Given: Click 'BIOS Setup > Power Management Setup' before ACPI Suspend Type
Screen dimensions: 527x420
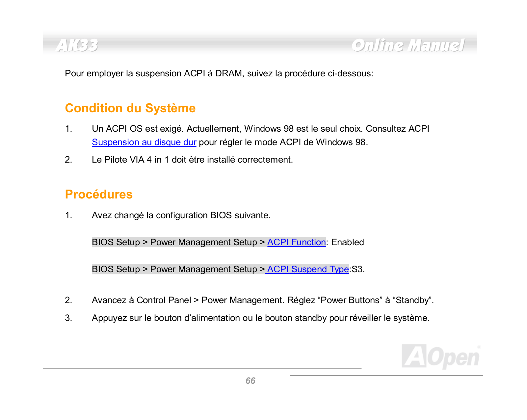Looking at the screenshot, I should pos(178,269).
